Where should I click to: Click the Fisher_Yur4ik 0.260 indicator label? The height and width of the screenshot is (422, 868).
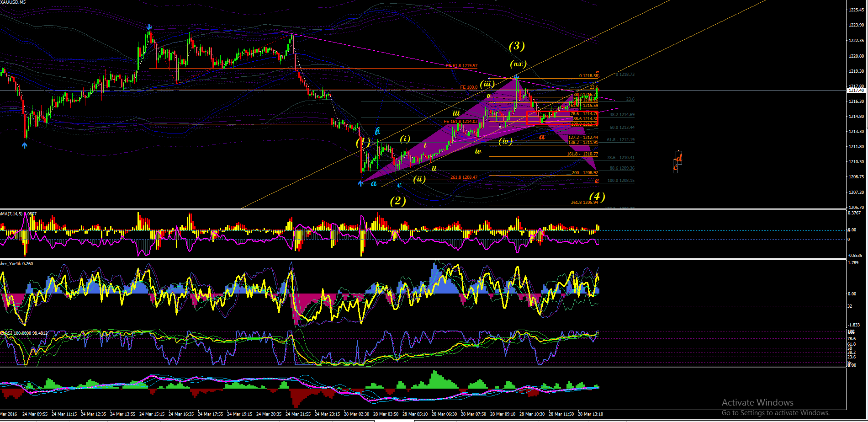point(16,263)
